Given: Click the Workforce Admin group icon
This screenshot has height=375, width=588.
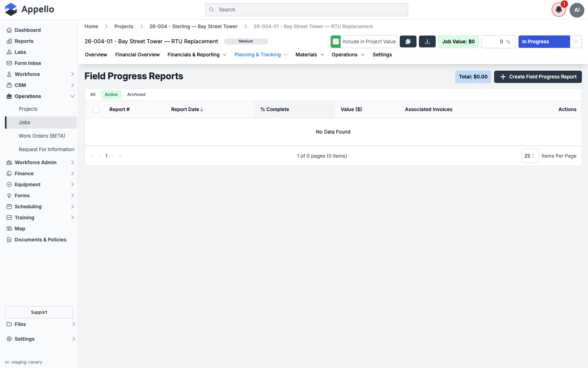Looking at the screenshot, I should (9, 163).
